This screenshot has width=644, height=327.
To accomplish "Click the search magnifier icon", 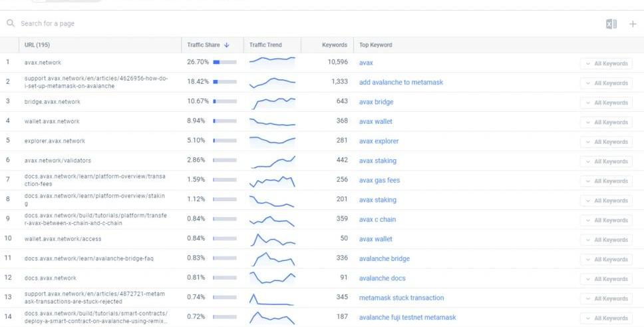I will click(11, 23).
